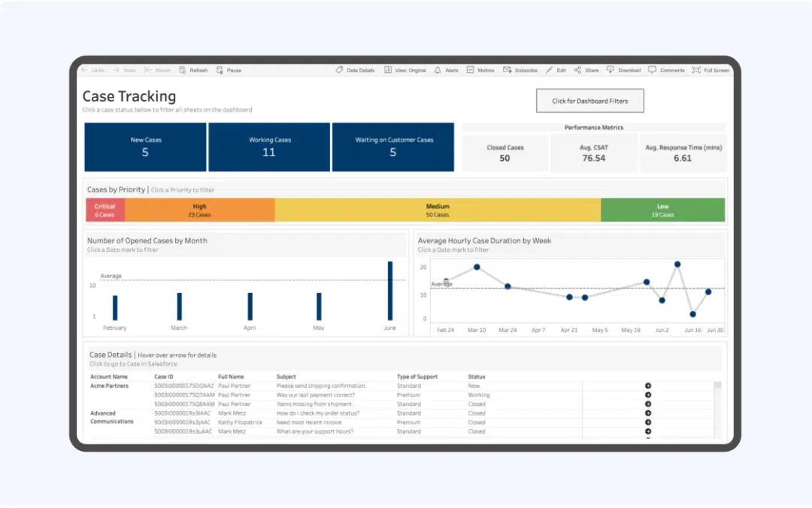Open the details arrow on the first case row

[x=647, y=385]
